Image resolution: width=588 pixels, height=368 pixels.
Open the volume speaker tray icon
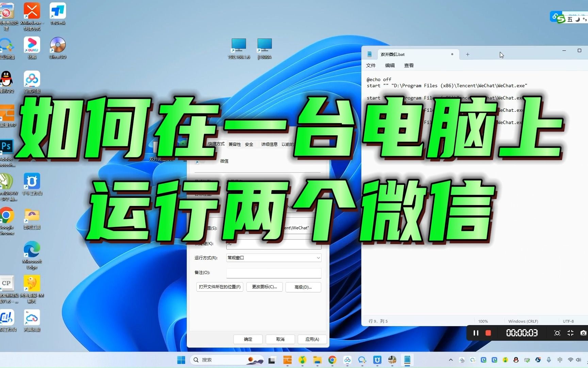coord(578,360)
